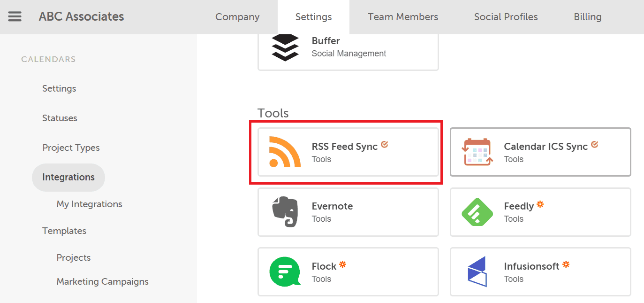Viewport: 644px width, 303px height.
Task: Open My Integrations sub-item
Action: 90,204
